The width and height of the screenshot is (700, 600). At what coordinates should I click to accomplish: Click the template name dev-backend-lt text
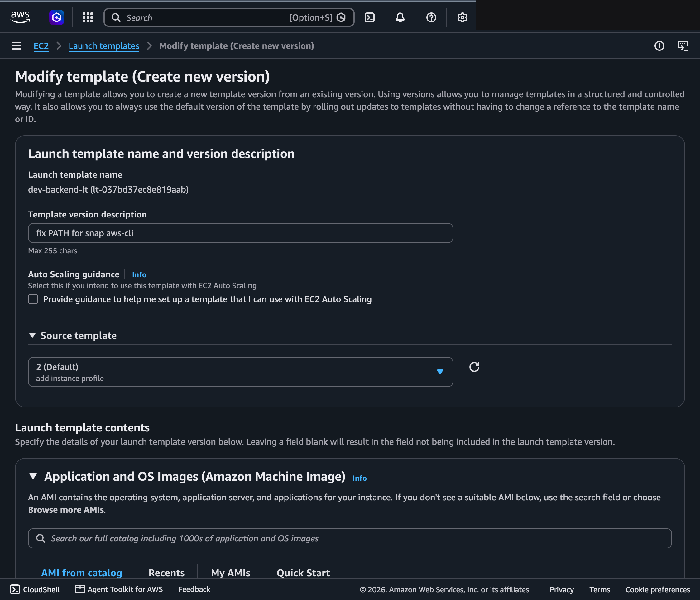point(108,189)
